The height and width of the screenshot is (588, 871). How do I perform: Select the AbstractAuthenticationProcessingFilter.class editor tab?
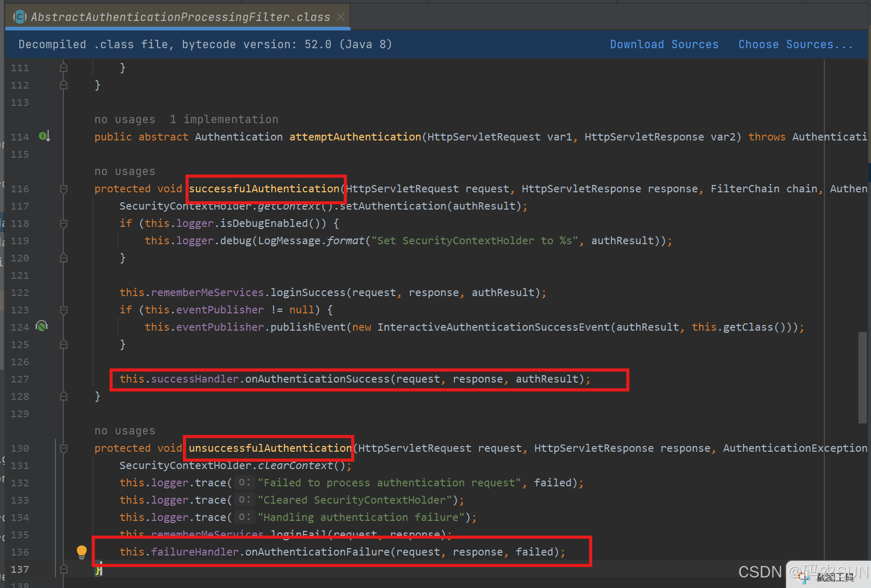point(178,17)
